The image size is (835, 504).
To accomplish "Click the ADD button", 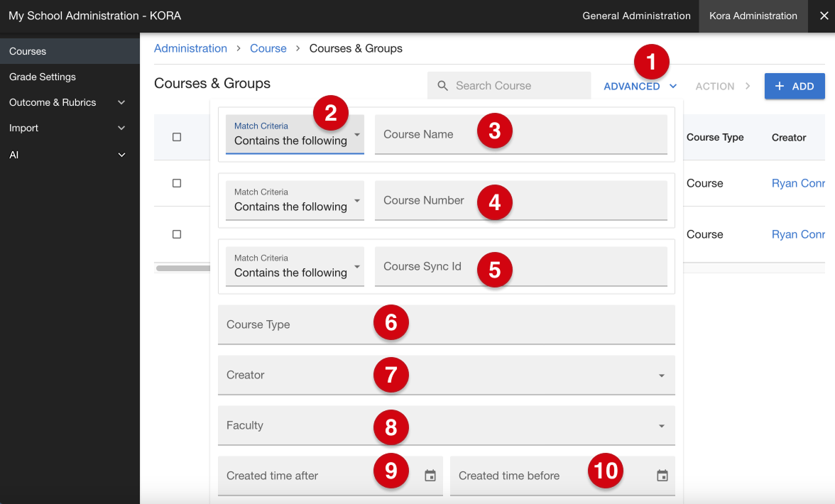I will coord(795,86).
